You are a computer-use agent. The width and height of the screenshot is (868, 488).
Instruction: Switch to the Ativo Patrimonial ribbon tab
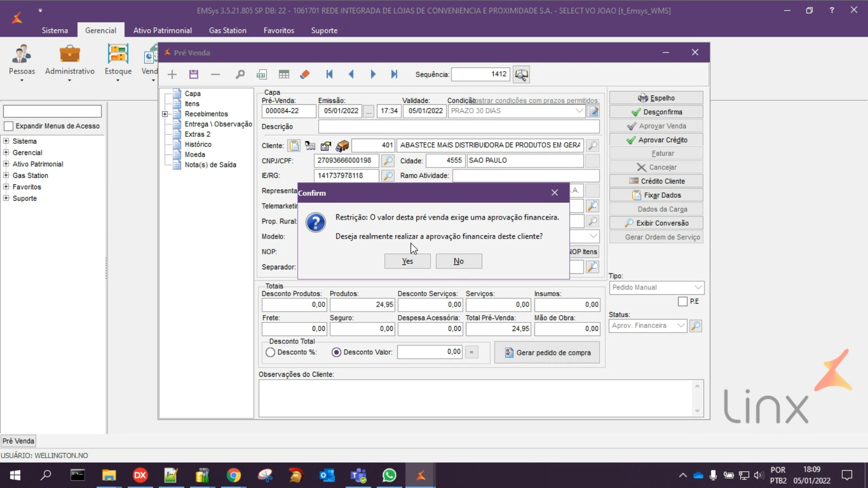point(162,30)
